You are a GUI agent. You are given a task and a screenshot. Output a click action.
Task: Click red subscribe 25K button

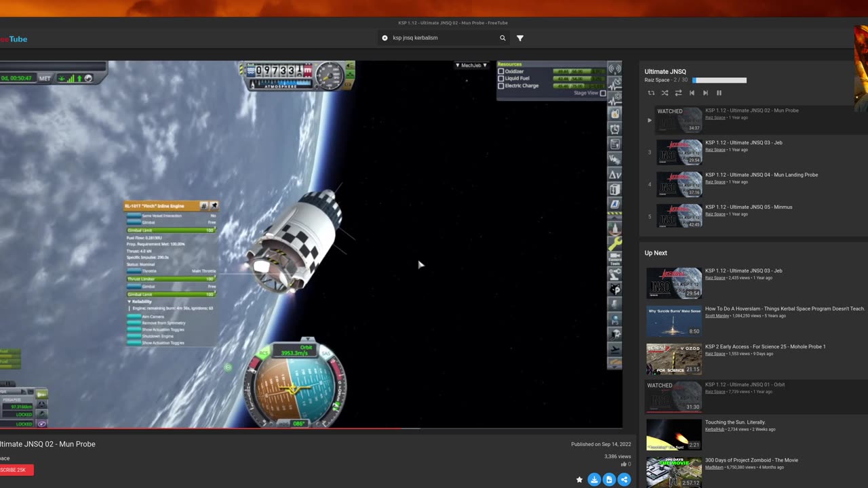point(14,470)
